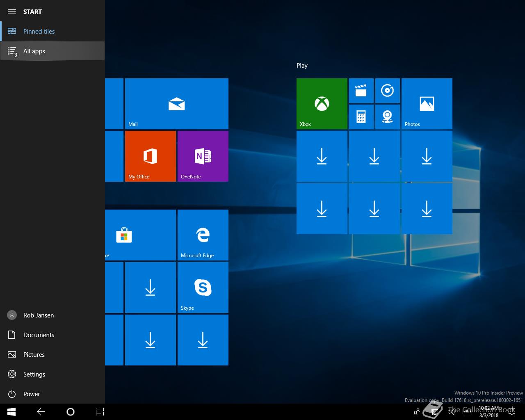Screen dimensions: 525x420
Task: Click the volume speaker icon
Action: pyautogui.click(x=451, y=412)
